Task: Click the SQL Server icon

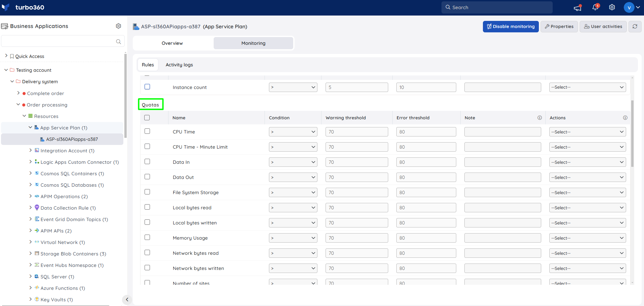Action: [37, 276]
